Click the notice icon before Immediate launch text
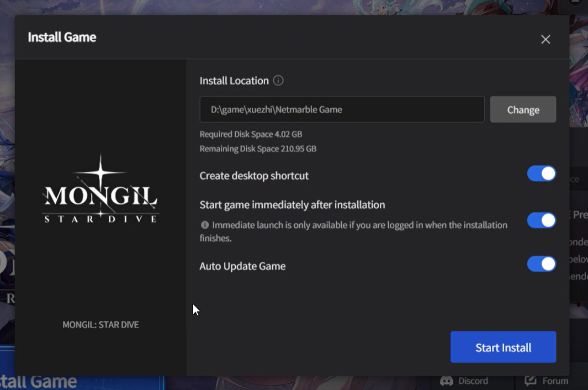Image resolution: width=588 pixels, height=390 pixels. click(x=205, y=225)
